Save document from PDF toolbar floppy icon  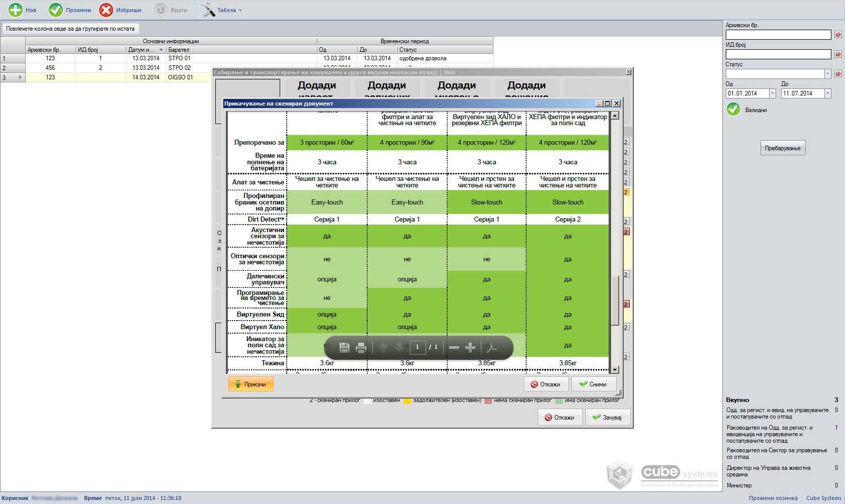coord(345,347)
